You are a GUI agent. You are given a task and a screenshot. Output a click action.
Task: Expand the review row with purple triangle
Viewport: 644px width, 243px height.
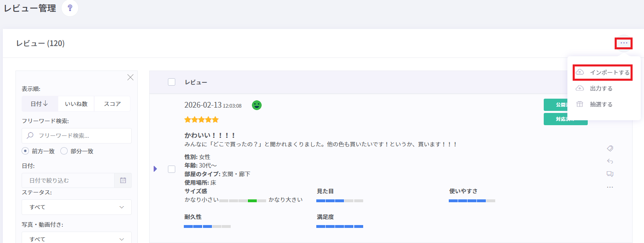(155, 169)
